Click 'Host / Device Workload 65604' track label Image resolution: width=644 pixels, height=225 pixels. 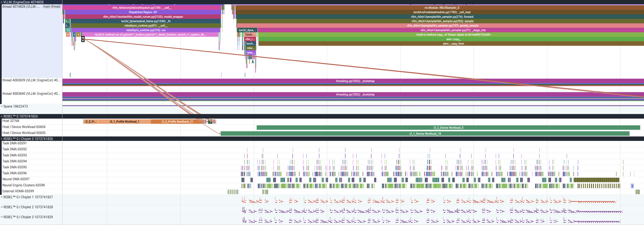click(x=24, y=127)
